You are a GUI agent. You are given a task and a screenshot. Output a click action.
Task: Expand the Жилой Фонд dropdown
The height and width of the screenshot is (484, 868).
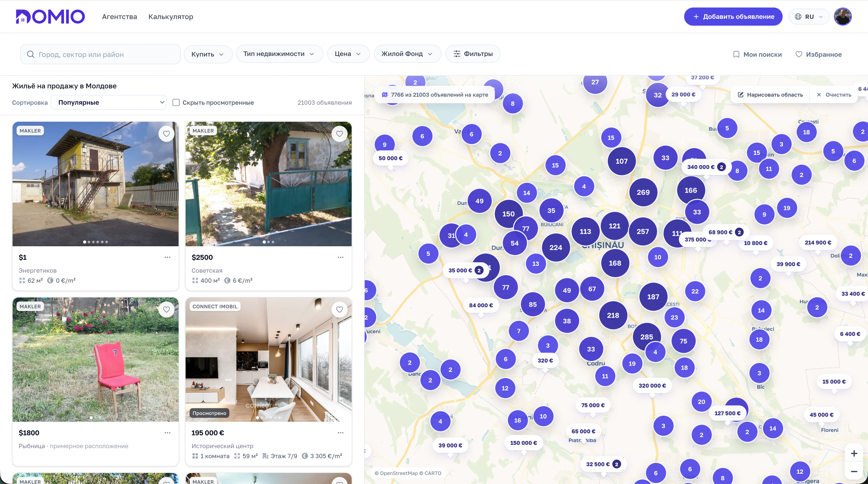click(407, 54)
